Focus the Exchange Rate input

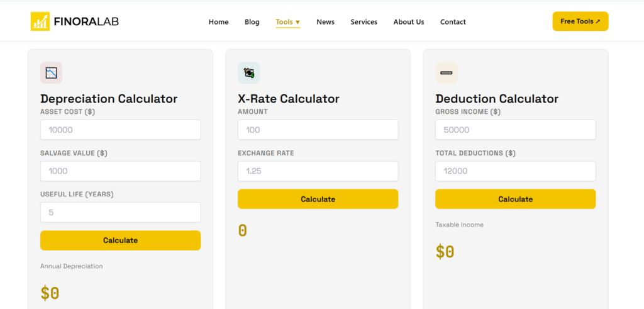coord(318,171)
